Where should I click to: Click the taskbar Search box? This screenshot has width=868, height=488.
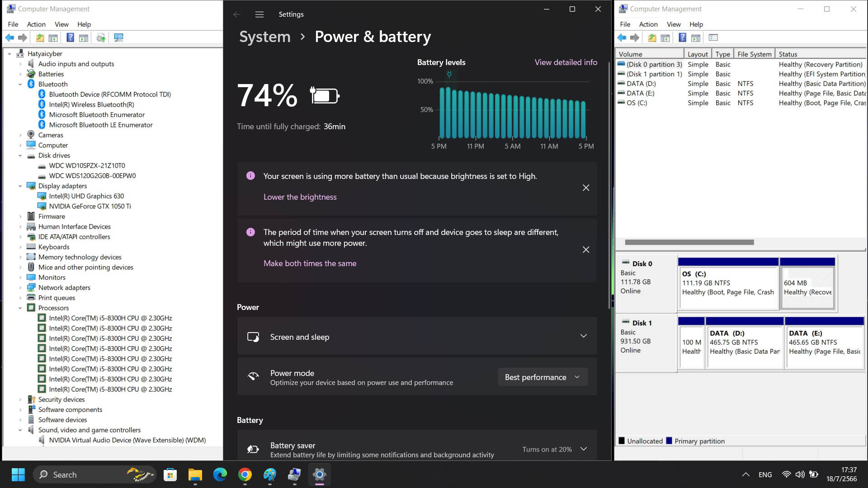click(95, 474)
